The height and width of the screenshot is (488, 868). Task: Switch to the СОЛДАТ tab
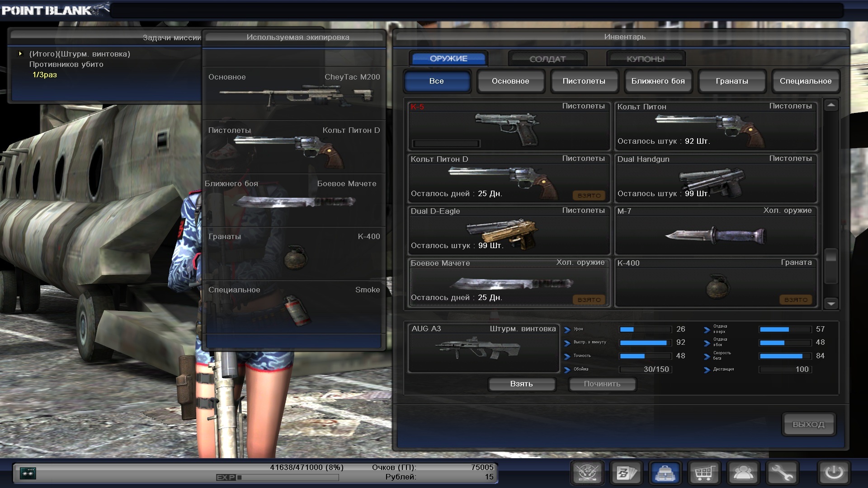pos(547,59)
